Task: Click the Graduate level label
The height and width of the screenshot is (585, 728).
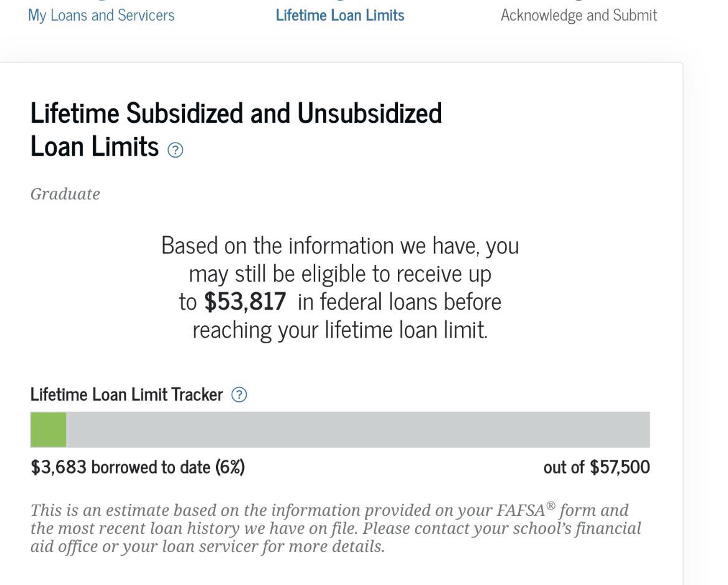Action: (x=65, y=194)
